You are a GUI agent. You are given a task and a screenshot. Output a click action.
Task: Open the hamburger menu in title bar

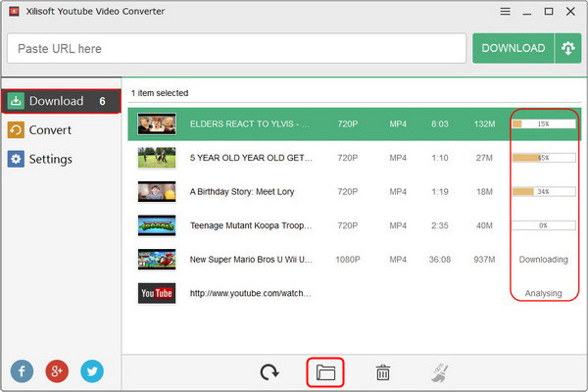tap(505, 12)
